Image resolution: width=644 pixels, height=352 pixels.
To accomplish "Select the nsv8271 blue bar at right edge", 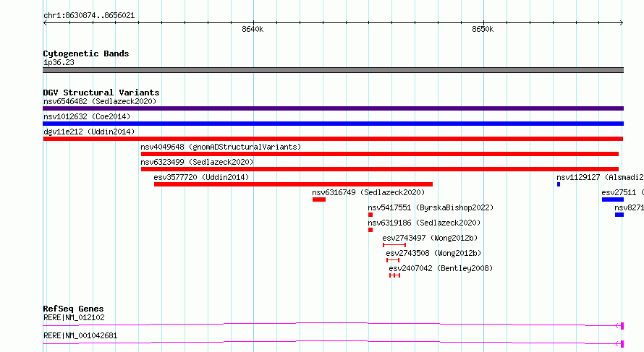I will point(619,215).
